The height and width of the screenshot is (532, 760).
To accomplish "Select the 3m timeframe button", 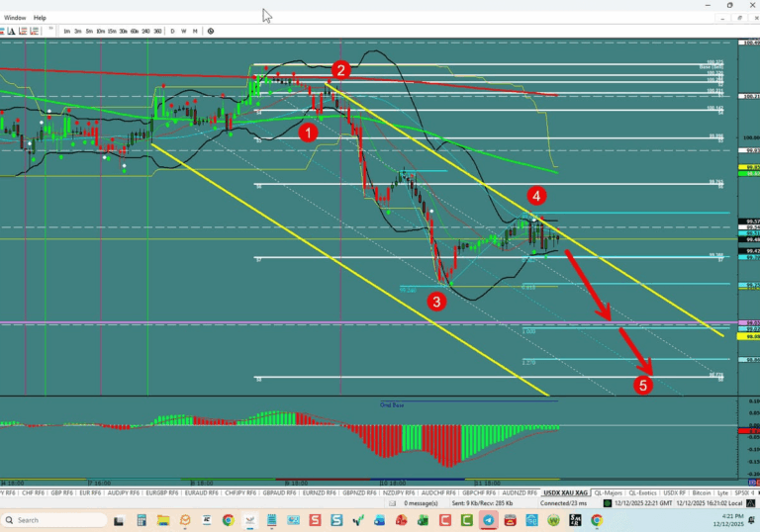I will click(78, 31).
